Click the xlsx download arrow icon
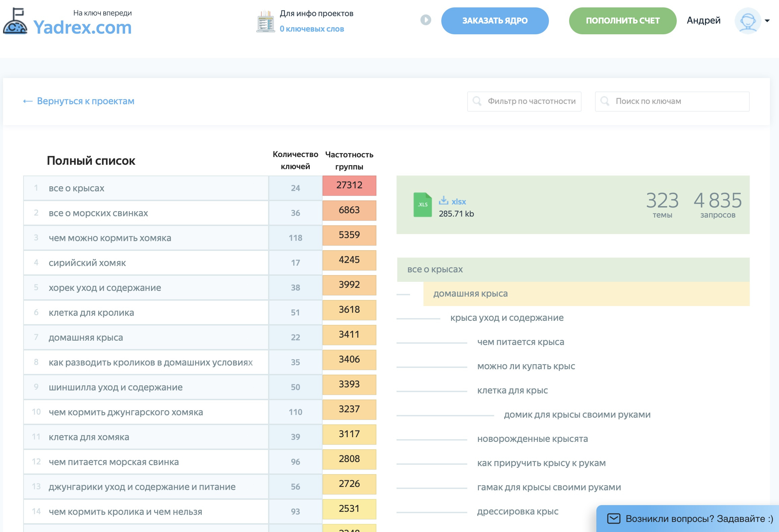Image resolution: width=779 pixels, height=532 pixels. click(443, 200)
